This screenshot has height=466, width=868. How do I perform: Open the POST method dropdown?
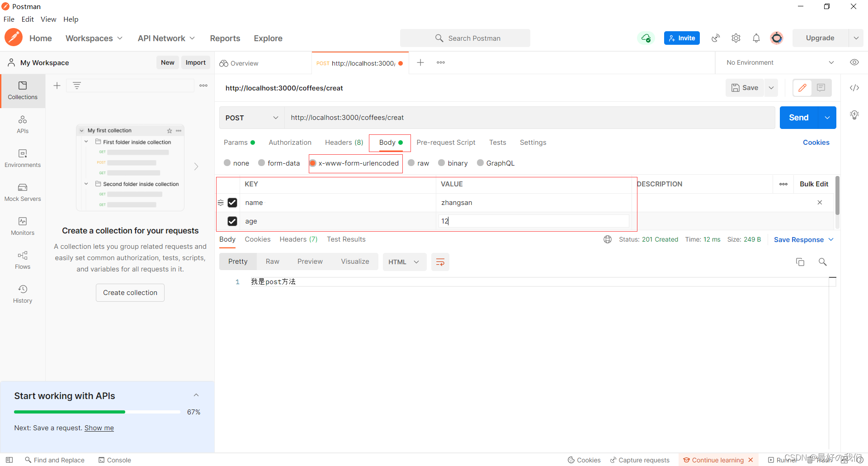(252, 118)
